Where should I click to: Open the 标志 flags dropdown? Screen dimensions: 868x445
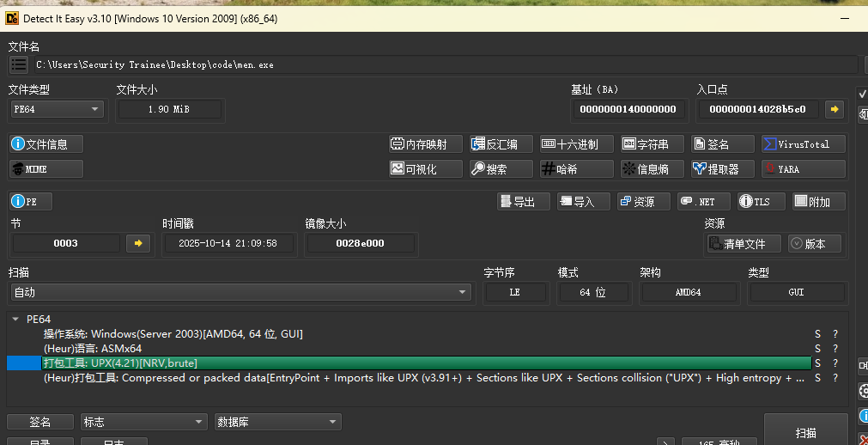coord(144,423)
